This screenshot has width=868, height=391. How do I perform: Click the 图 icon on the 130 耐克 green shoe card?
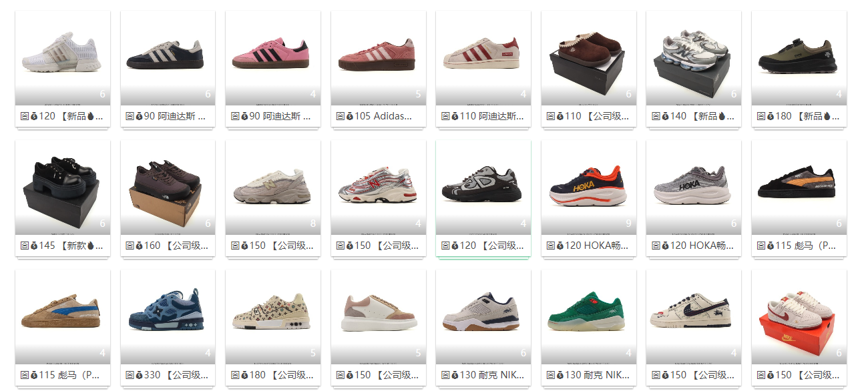550,375
